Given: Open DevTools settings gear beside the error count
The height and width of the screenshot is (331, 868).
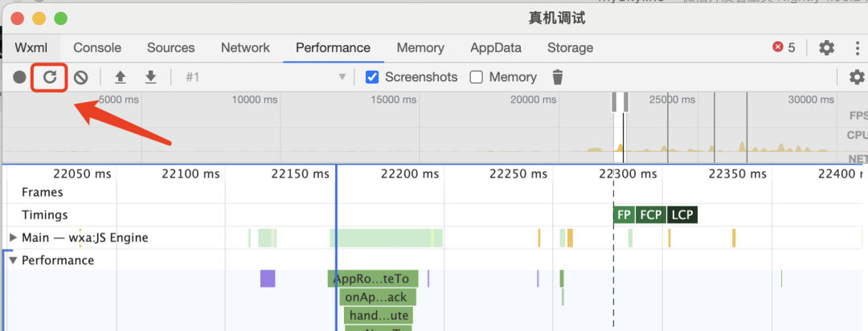Looking at the screenshot, I should (x=826, y=47).
